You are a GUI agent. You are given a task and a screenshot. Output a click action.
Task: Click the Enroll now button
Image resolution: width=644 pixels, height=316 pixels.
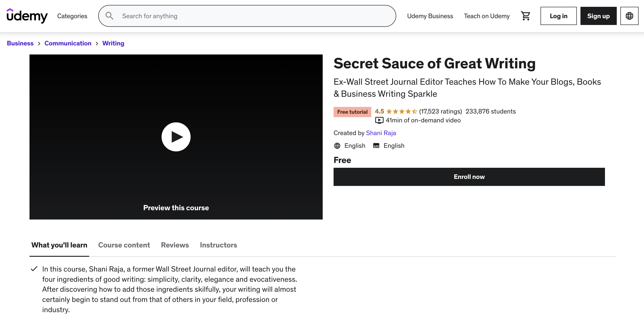click(x=469, y=176)
